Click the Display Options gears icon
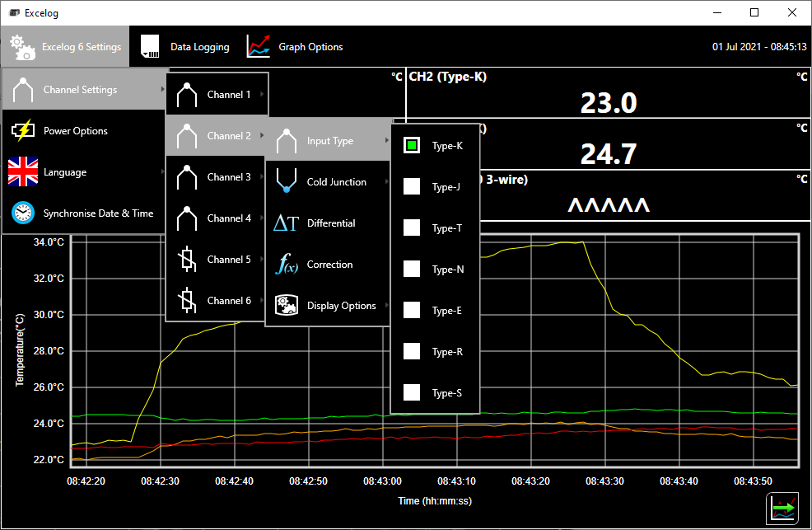The height and width of the screenshot is (530, 812). [x=287, y=305]
